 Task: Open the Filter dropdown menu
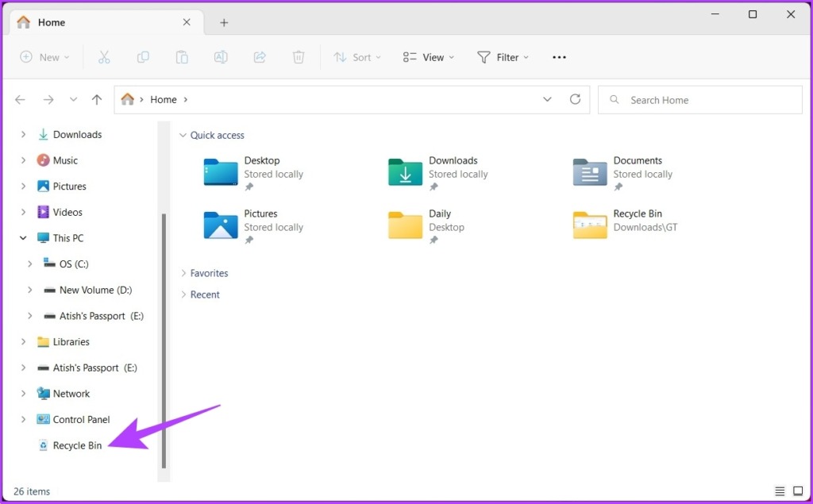(x=503, y=57)
